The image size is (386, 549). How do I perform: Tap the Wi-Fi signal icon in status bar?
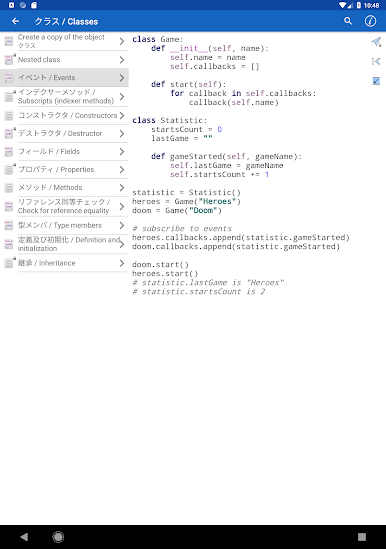pos(343,5)
